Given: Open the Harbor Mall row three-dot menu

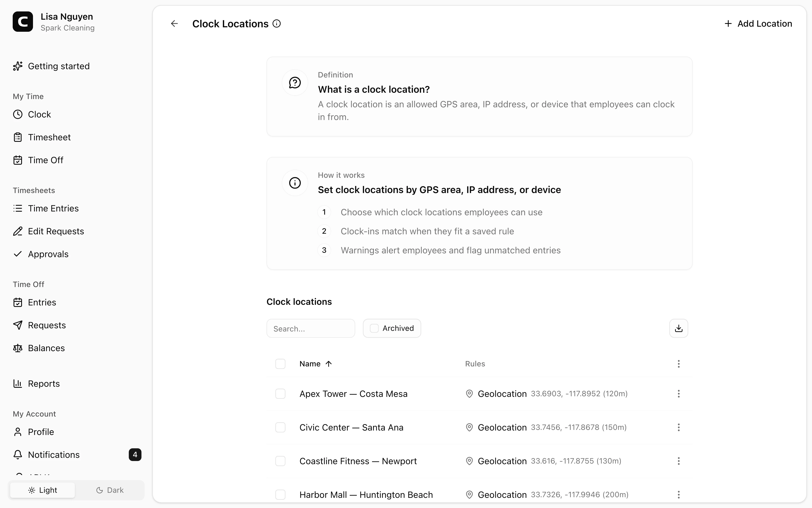Looking at the screenshot, I should point(678,495).
